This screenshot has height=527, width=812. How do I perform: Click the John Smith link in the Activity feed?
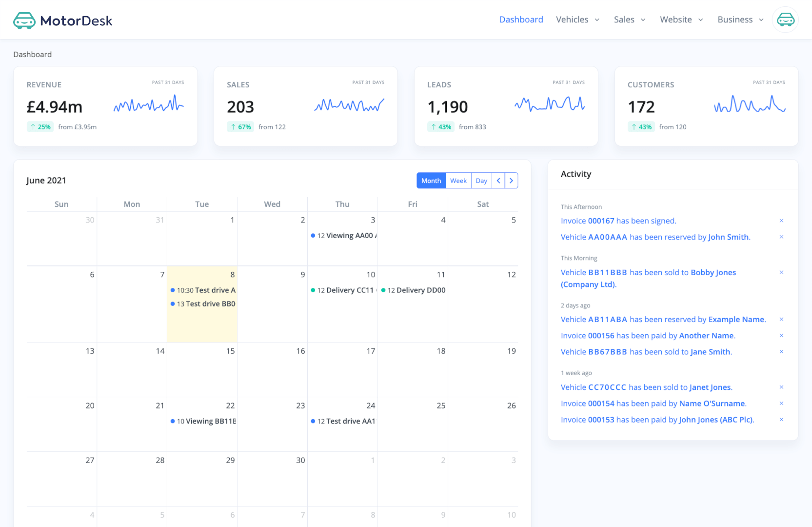(729, 237)
